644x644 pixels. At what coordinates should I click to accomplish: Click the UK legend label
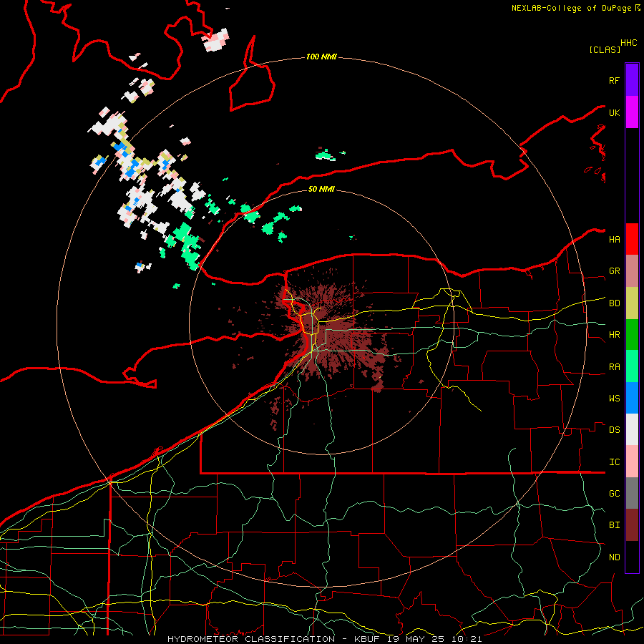coord(614,113)
